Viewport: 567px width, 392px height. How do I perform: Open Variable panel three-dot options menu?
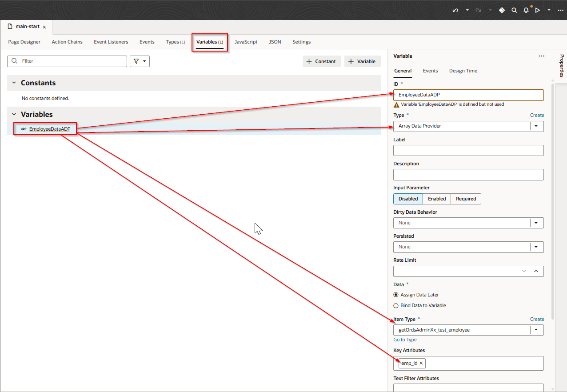[x=541, y=56]
